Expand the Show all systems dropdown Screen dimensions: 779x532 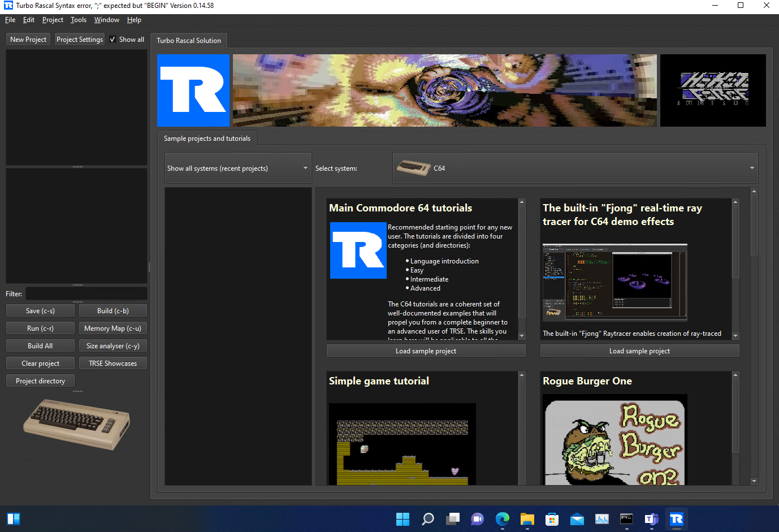(x=238, y=168)
